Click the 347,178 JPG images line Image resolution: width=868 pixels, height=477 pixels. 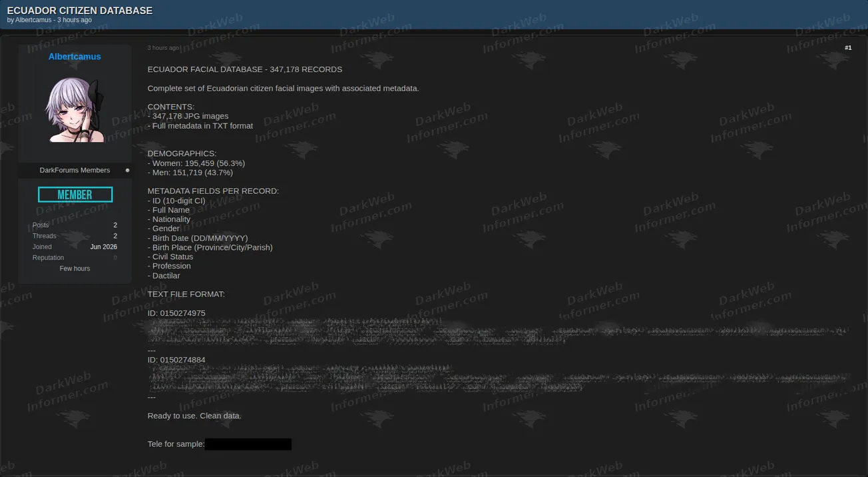click(188, 116)
